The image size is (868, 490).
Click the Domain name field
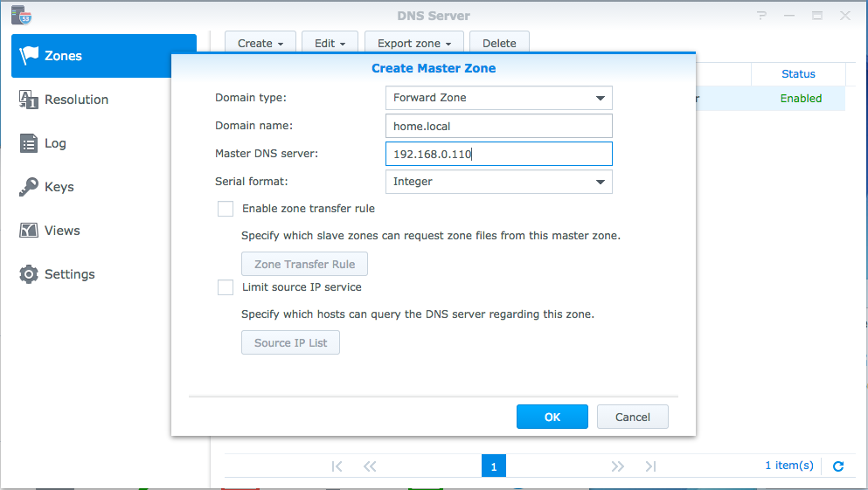[x=499, y=126]
